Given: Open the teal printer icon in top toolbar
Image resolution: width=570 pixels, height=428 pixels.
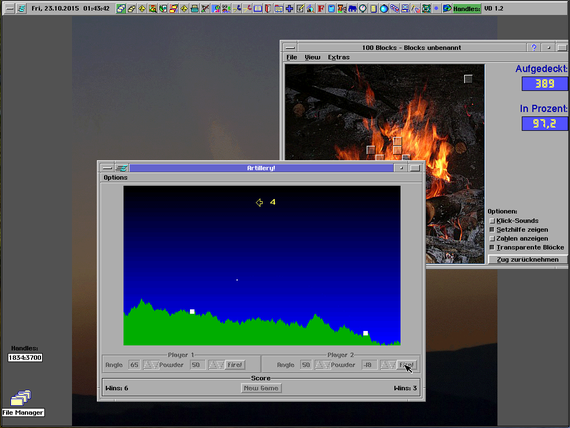Looking at the screenshot, I should pyautogui.click(x=195, y=8).
